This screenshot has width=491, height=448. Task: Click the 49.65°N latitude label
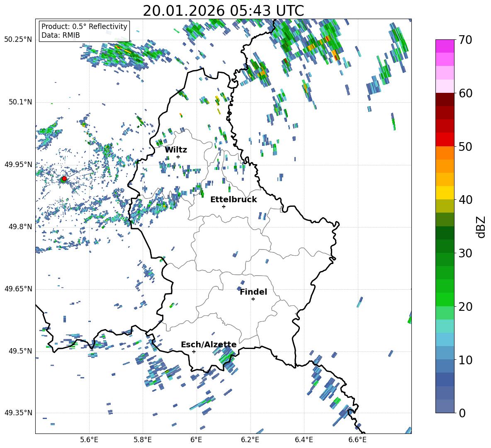pos(18,288)
